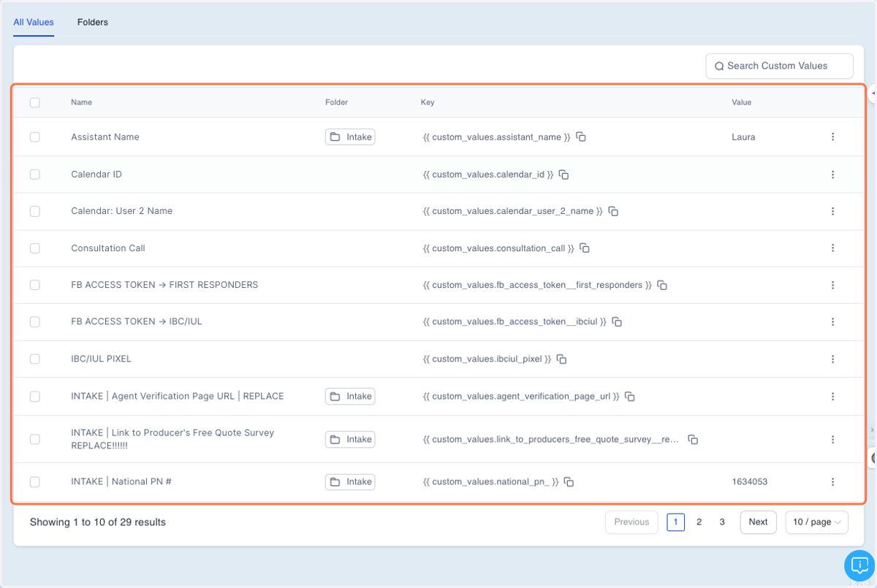Click the custom_values.calendar_id key text

[x=488, y=175]
